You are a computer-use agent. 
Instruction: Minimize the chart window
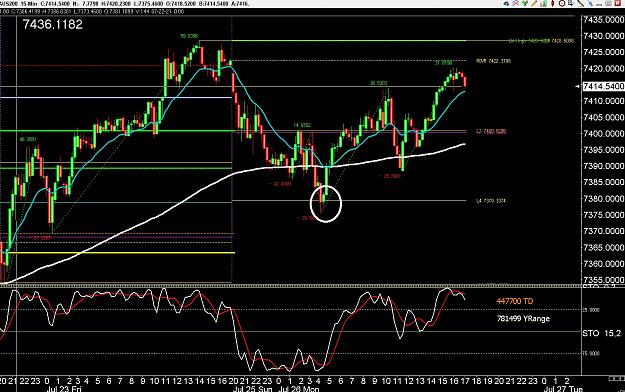coord(599,4)
